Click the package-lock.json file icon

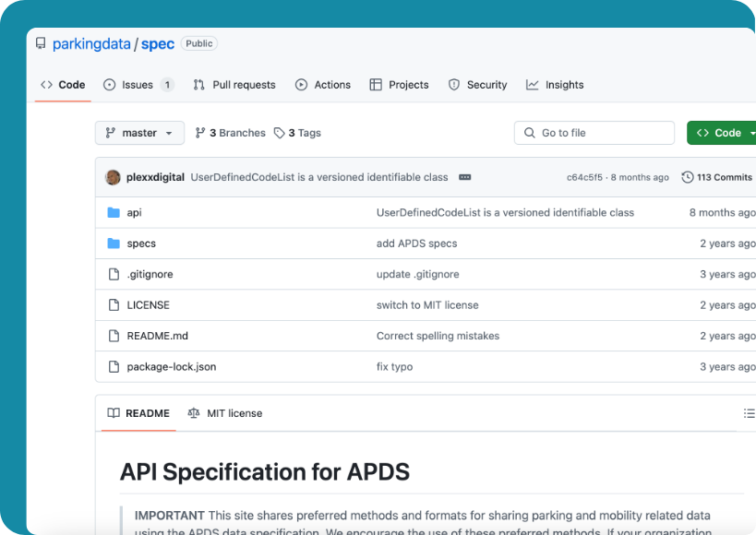tap(114, 367)
